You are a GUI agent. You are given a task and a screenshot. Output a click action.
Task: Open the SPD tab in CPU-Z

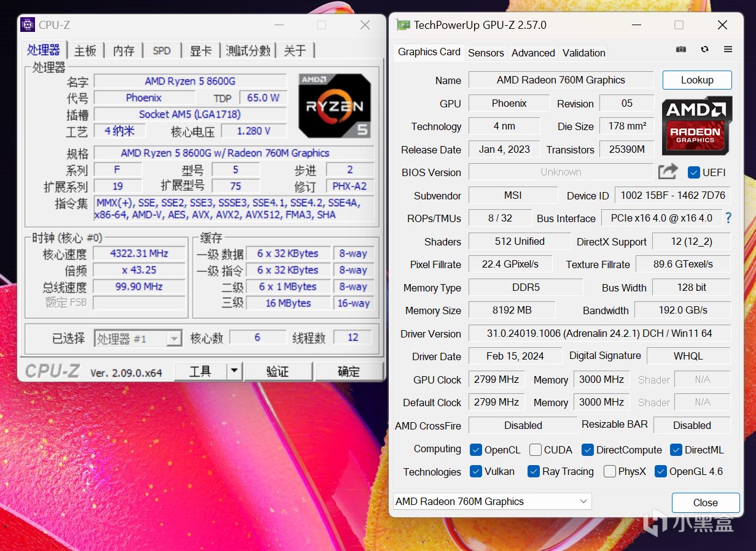(162, 50)
